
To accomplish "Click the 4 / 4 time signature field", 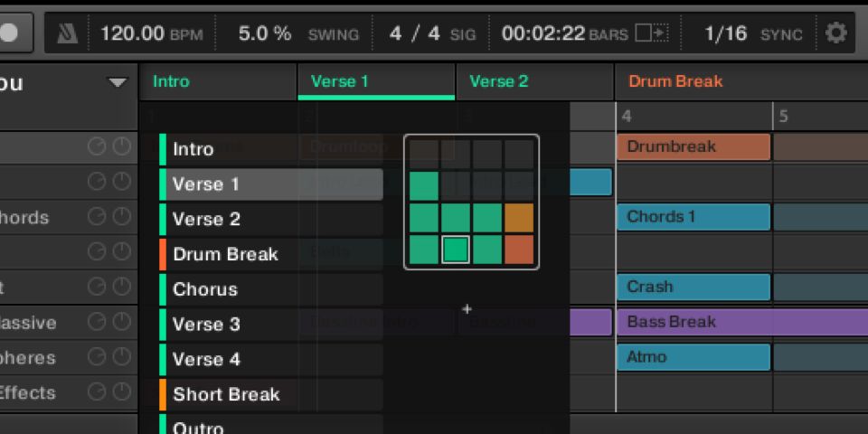I will (x=414, y=33).
